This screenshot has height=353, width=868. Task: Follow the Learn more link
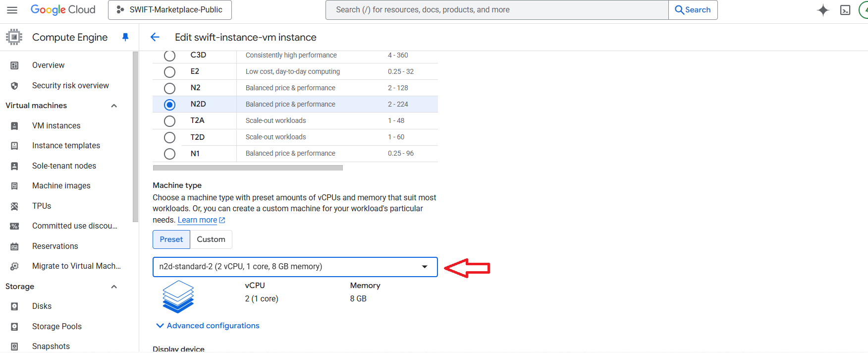click(201, 220)
